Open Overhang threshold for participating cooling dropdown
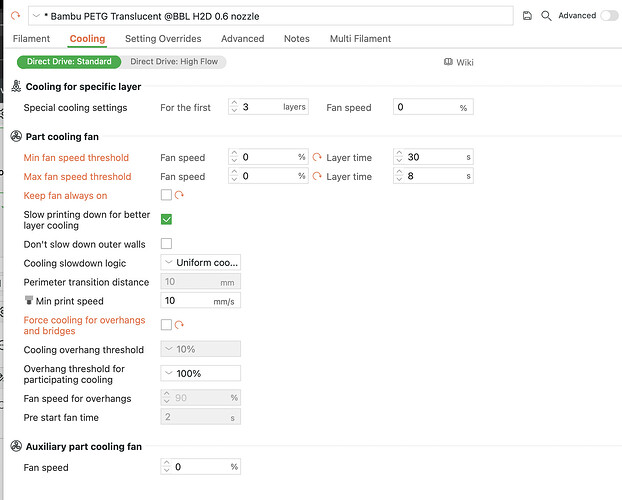Viewport: 622px width, 500px height. [200, 373]
